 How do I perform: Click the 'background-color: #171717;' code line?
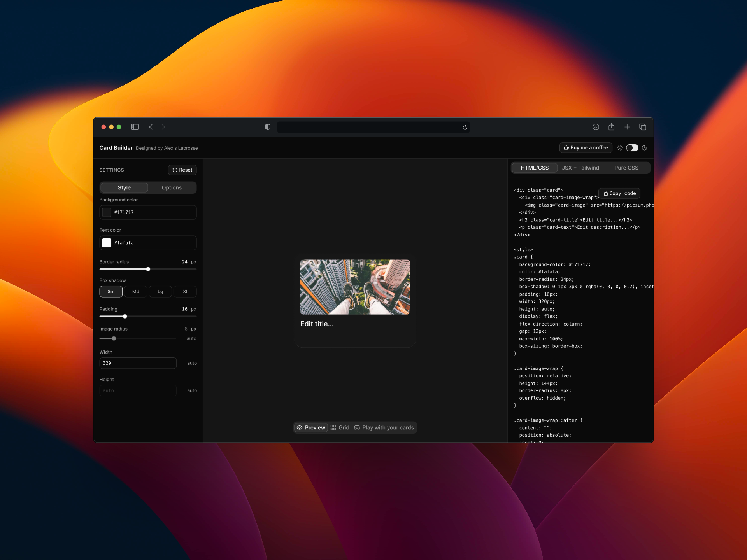coord(555,265)
